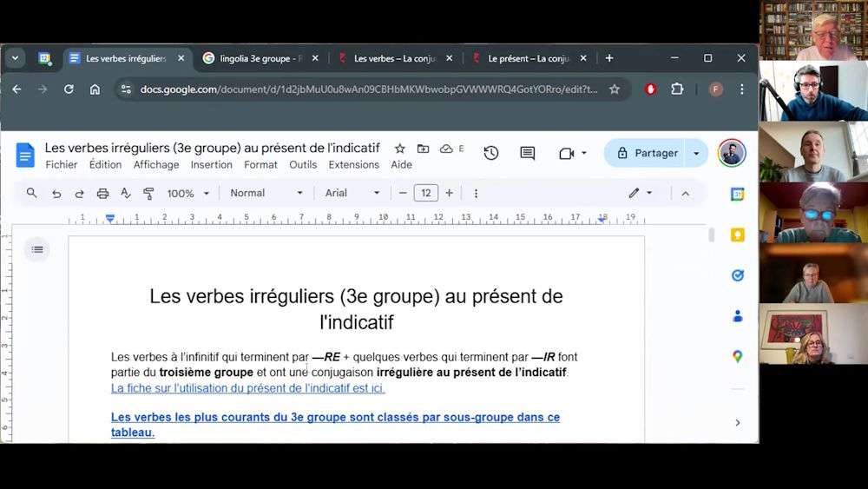Open toolbar more options (three dots)

(476, 194)
